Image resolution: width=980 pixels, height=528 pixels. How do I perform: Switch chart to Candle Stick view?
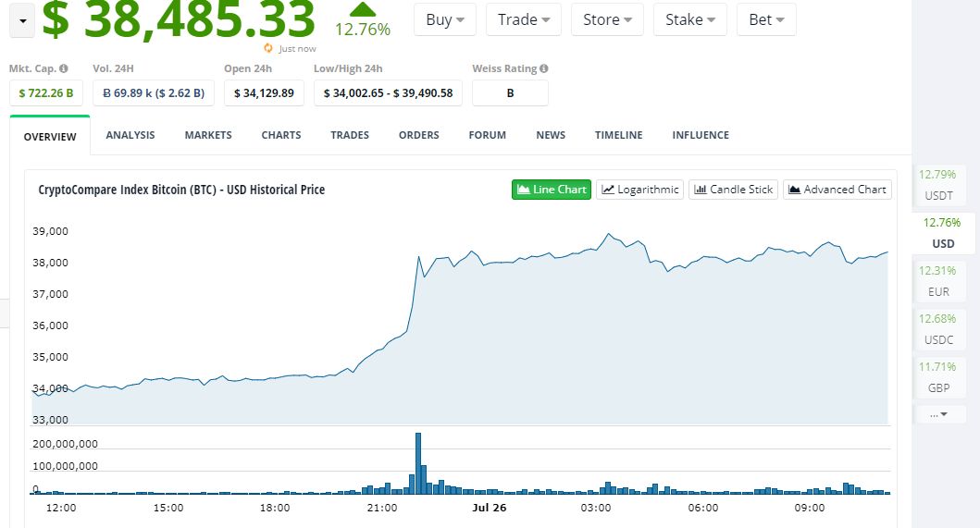(733, 190)
